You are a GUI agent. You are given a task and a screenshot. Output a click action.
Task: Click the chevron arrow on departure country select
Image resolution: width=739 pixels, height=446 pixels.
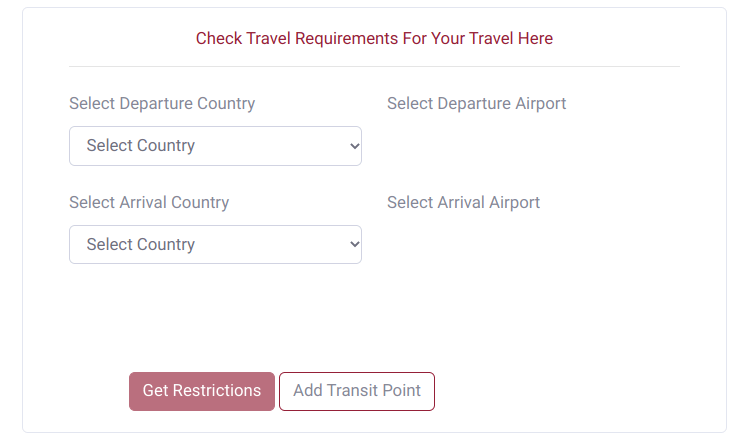coord(354,146)
